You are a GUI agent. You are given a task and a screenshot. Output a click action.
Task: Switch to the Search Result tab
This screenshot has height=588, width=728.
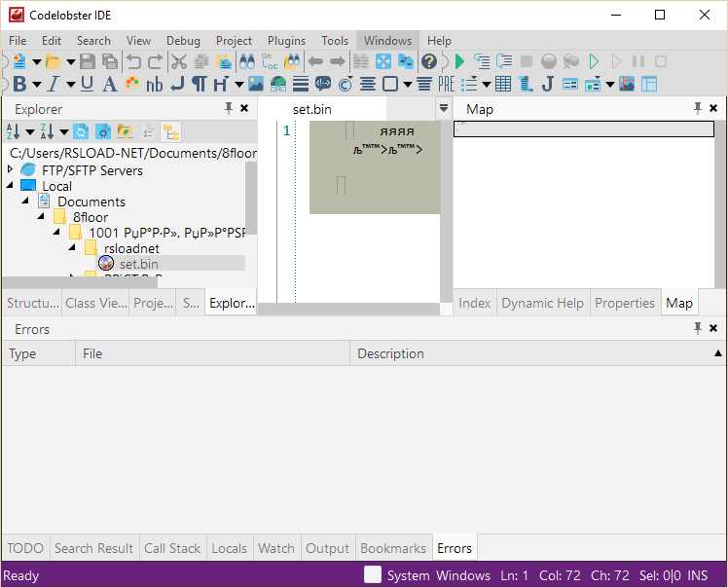click(x=93, y=548)
